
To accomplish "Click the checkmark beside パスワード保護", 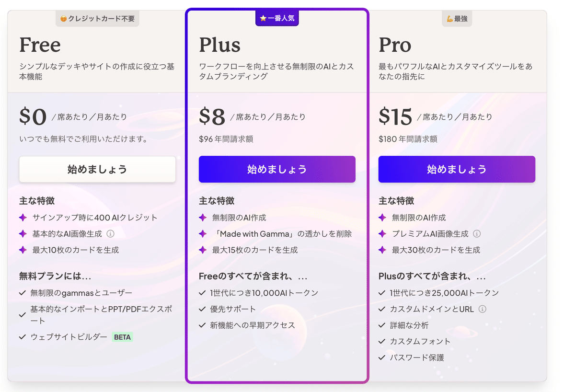I will (382, 357).
